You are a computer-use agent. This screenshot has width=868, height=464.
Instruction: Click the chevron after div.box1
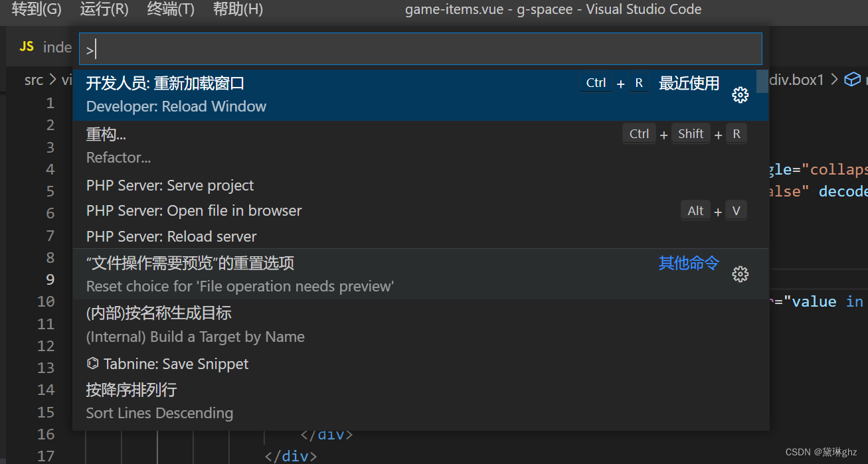tap(835, 79)
